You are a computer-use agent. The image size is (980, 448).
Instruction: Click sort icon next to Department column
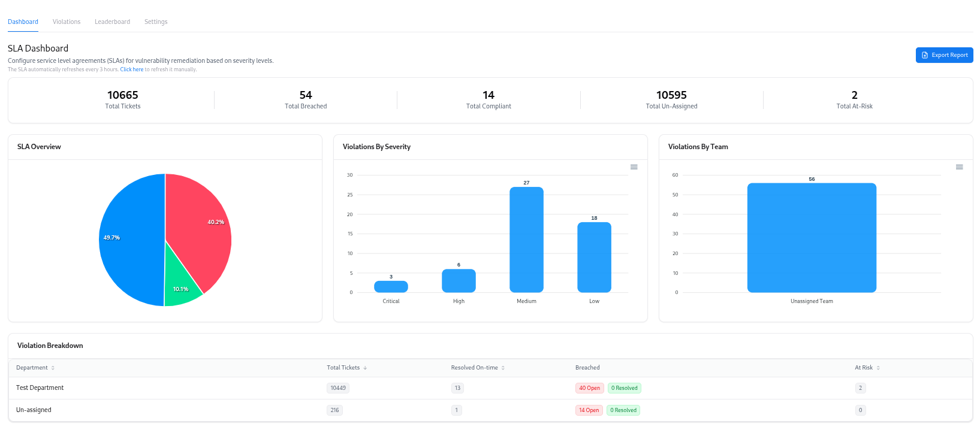(x=53, y=368)
